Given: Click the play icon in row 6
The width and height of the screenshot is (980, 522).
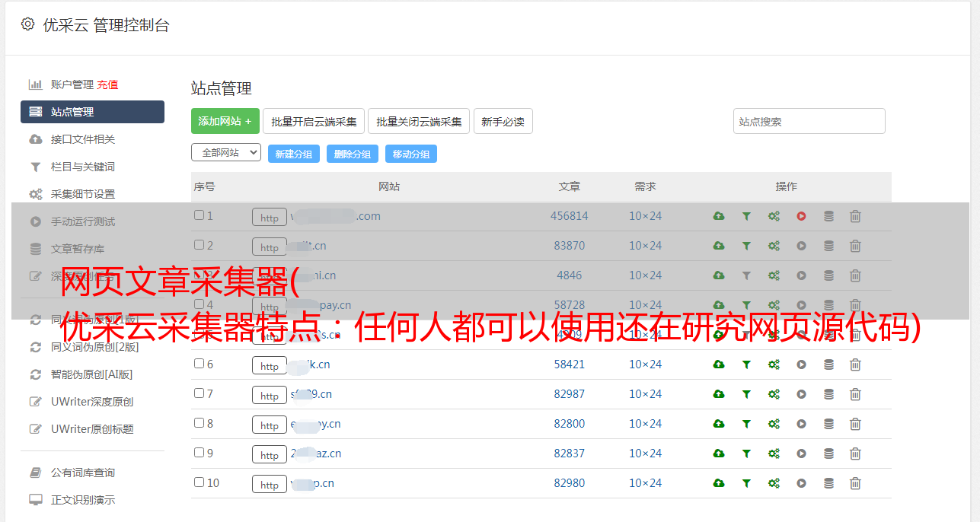Looking at the screenshot, I should pos(801,364).
